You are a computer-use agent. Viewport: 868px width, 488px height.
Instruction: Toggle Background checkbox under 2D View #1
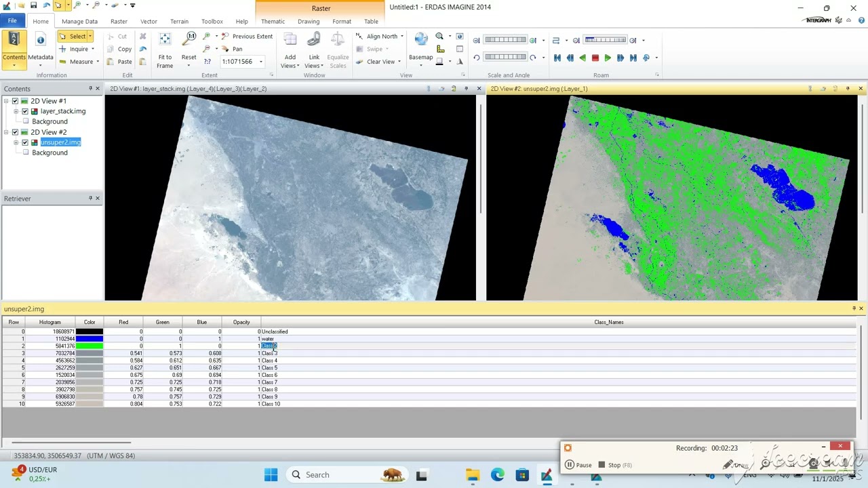[x=25, y=121]
